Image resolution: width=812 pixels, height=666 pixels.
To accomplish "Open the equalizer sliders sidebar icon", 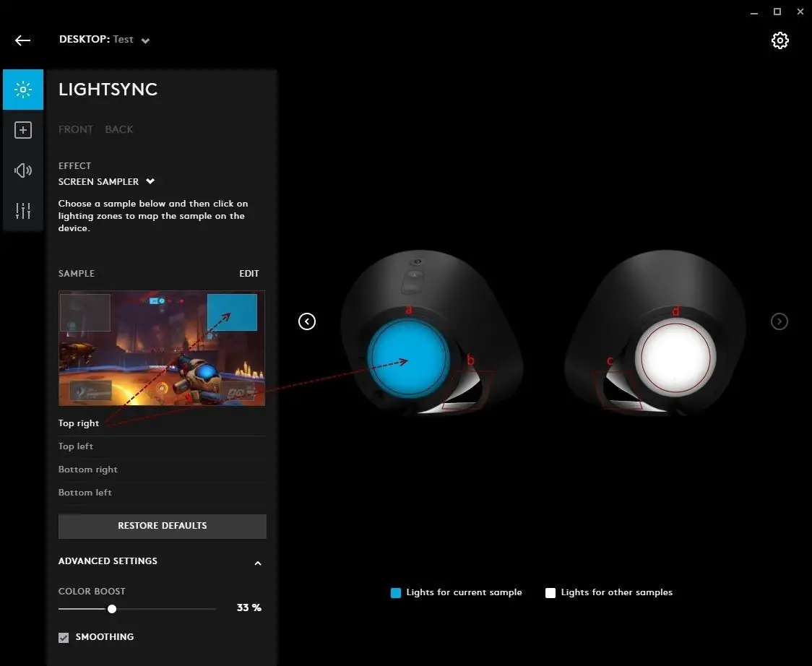I will [x=23, y=211].
